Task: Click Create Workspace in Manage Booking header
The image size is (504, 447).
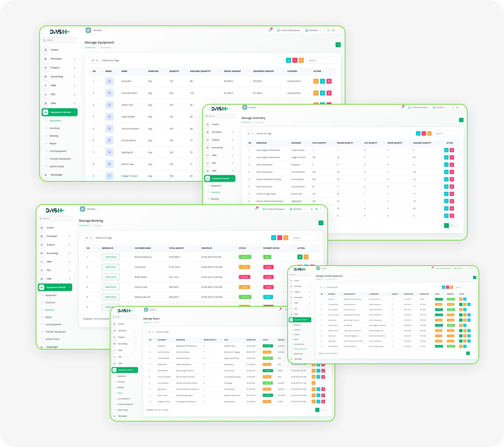Action: pyautogui.click(x=274, y=209)
